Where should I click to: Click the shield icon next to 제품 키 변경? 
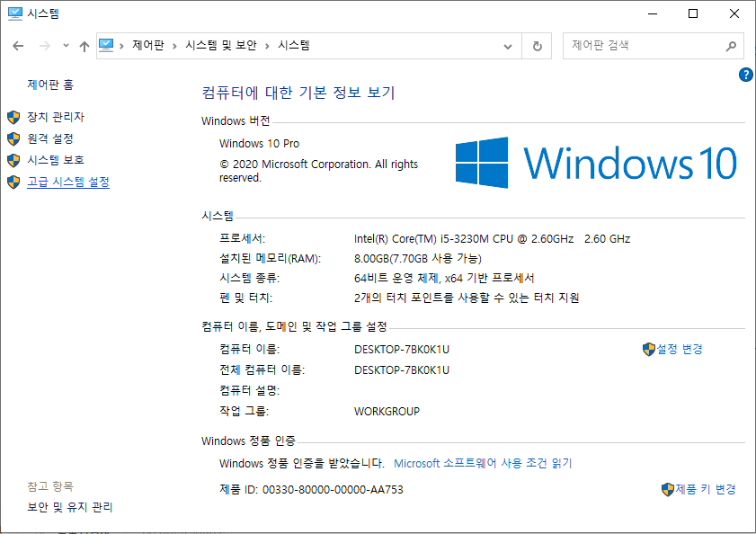(x=667, y=490)
